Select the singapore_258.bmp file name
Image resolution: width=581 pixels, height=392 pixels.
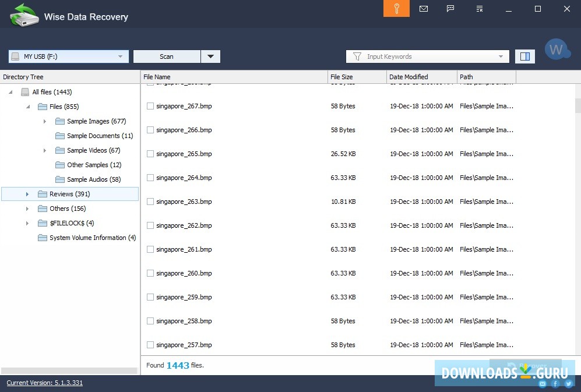(x=184, y=321)
